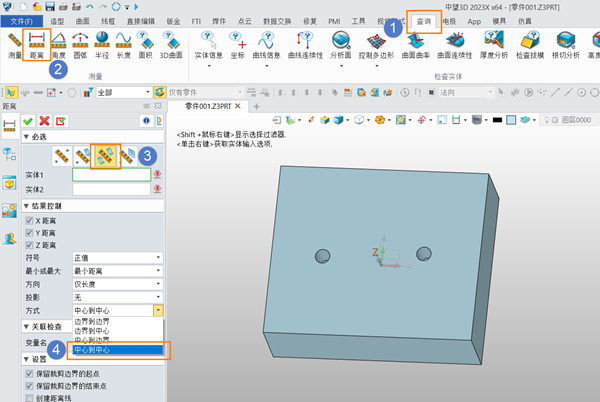Switch to the 查询 ribbon tab

point(424,21)
